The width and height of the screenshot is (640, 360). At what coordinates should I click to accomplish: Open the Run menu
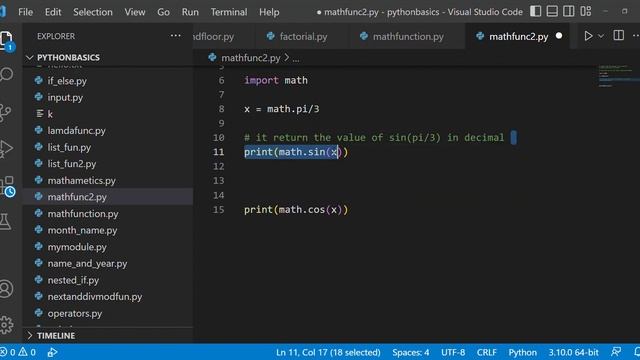[x=190, y=12]
